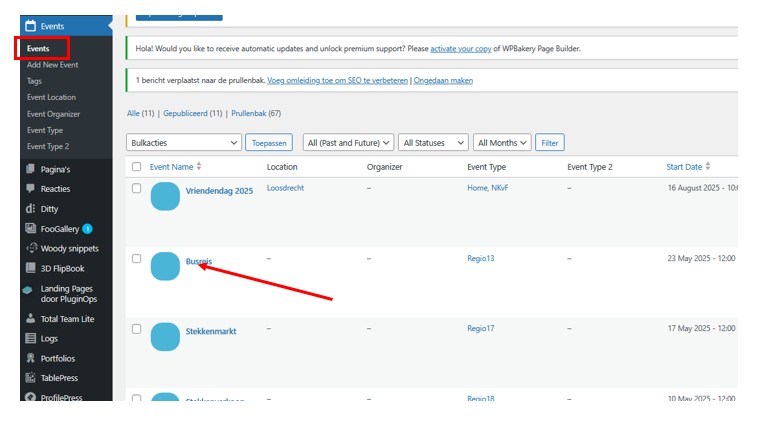The height and width of the screenshot is (423, 760).
Task: Click the Events calendar icon in sidebar
Action: [31, 26]
